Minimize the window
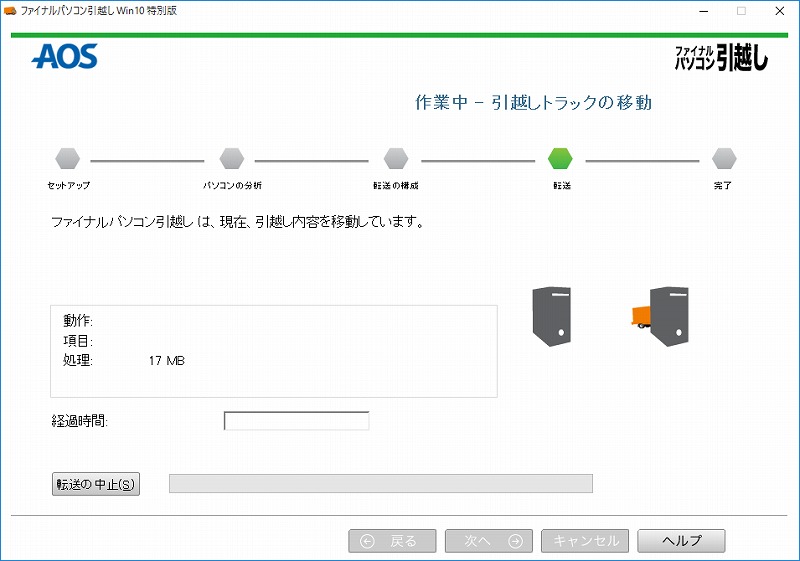This screenshot has width=800, height=561. (x=704, y=11)
